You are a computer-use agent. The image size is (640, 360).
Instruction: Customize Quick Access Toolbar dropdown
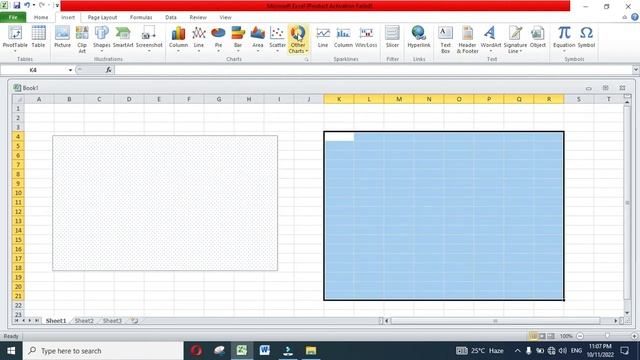[57, 5]
